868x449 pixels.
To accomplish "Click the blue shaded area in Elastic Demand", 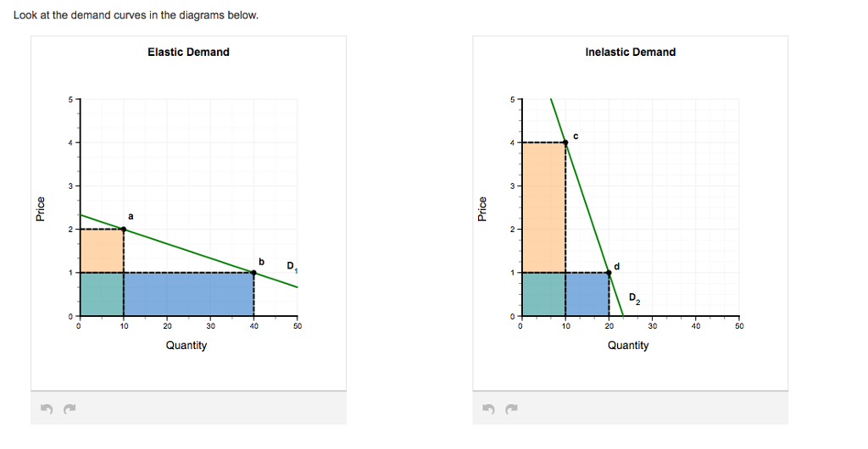I will click(x=189, y=294).
